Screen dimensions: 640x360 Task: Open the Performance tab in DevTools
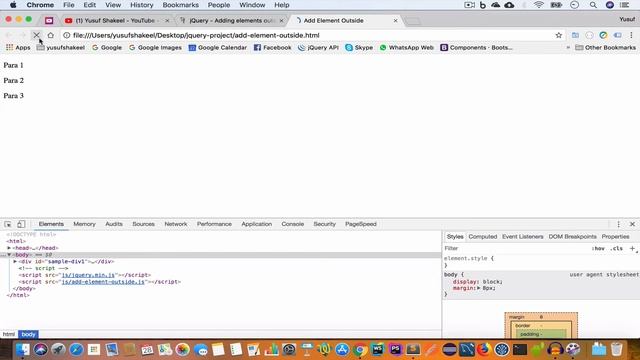pyautogui.click(x=214, y=224)
